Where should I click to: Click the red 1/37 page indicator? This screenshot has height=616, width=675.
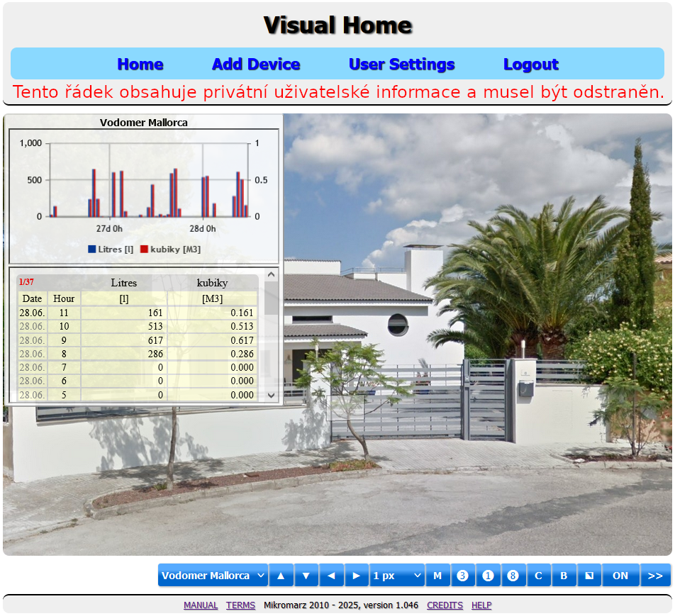(x=26, y=282)
